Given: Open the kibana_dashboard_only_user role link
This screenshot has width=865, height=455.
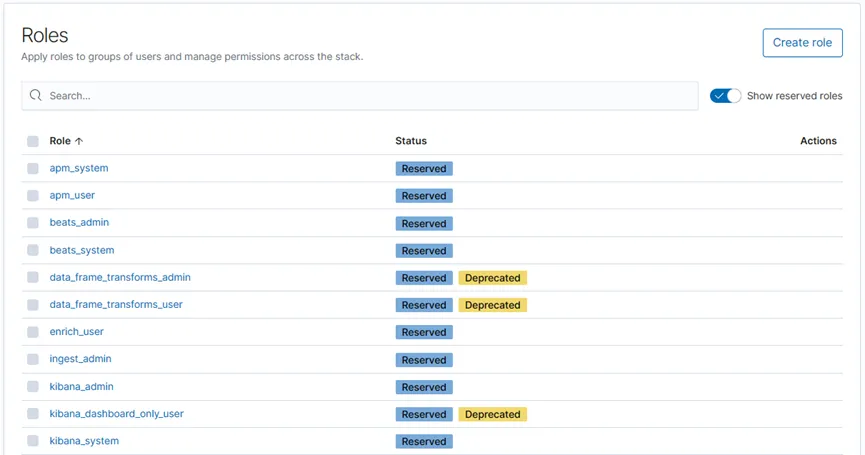Looking at the screenshot, I should coord(116,414).
